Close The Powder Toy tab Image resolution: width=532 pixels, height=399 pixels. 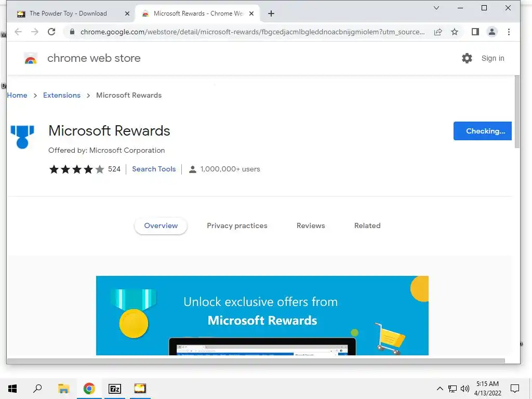127,14
